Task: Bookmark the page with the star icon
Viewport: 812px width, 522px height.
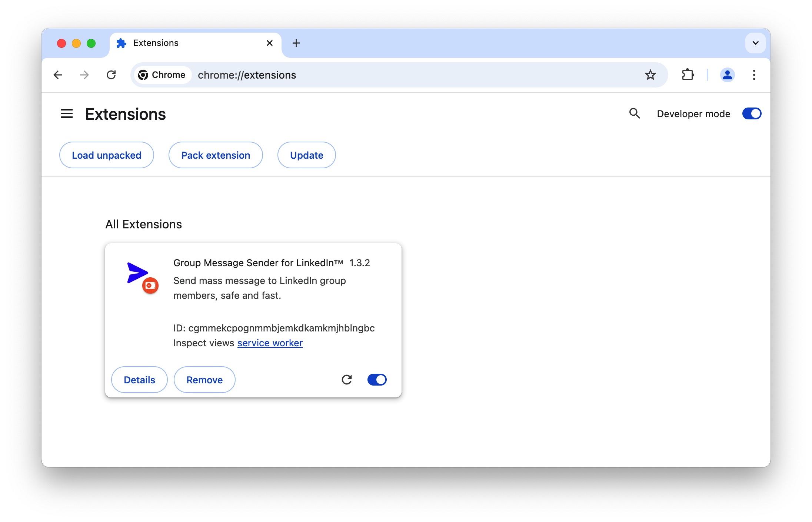Action: pyautogui.click(x=650, y=75)
